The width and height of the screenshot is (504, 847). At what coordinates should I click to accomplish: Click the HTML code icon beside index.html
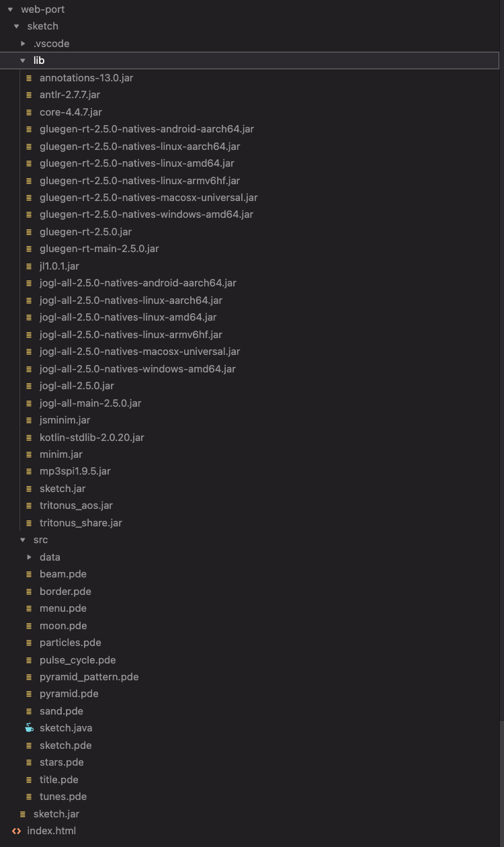[16, 831]
